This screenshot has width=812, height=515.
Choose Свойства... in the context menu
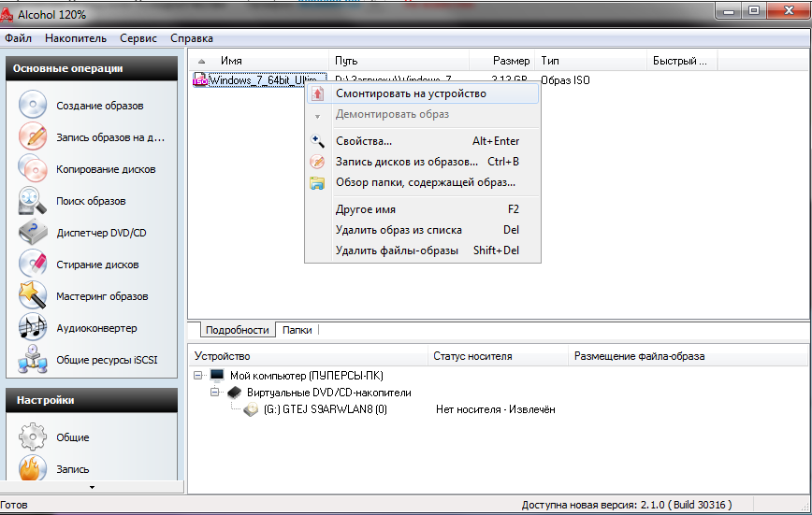click(x=423, y=141)
